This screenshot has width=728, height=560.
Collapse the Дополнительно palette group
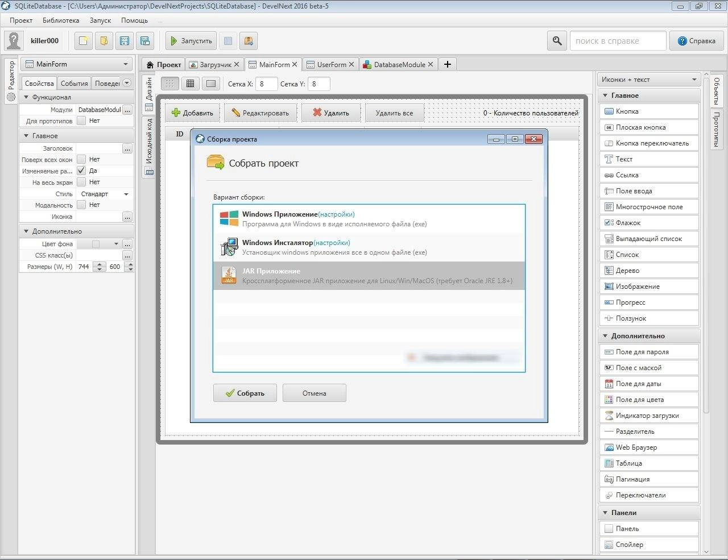click(605, 336)
